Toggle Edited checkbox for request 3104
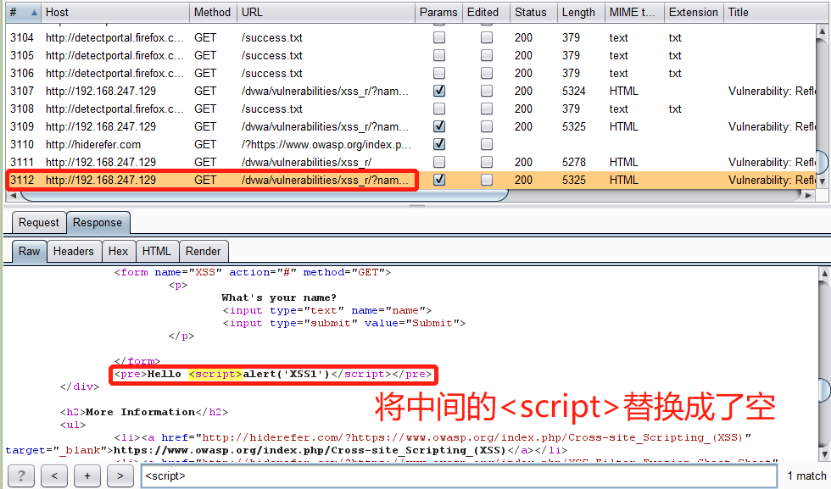This screenshot has width=831, height=489. click(487, 38)
